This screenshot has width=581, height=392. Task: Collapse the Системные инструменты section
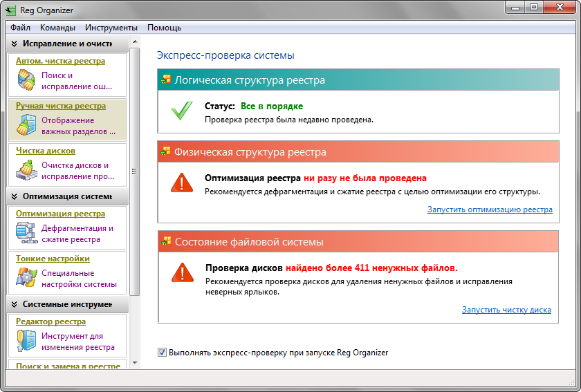(14, 304)
